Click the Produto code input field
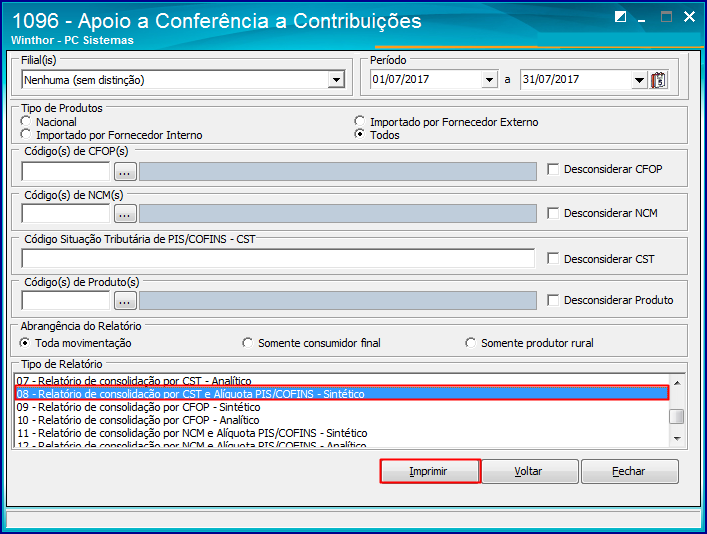The image size is (707, 534). point(66,300)
